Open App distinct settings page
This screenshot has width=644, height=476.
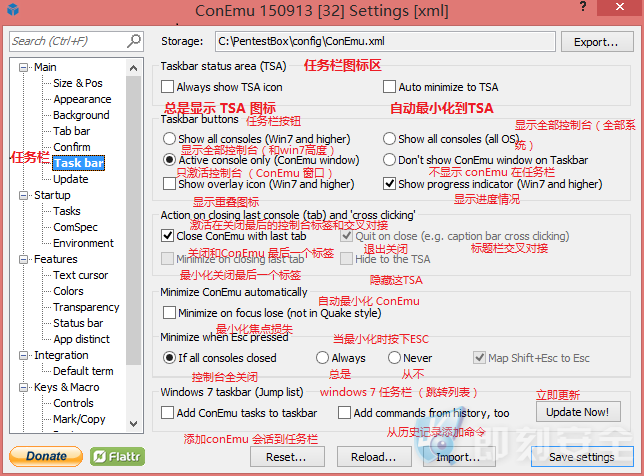[x=82, y=339]
